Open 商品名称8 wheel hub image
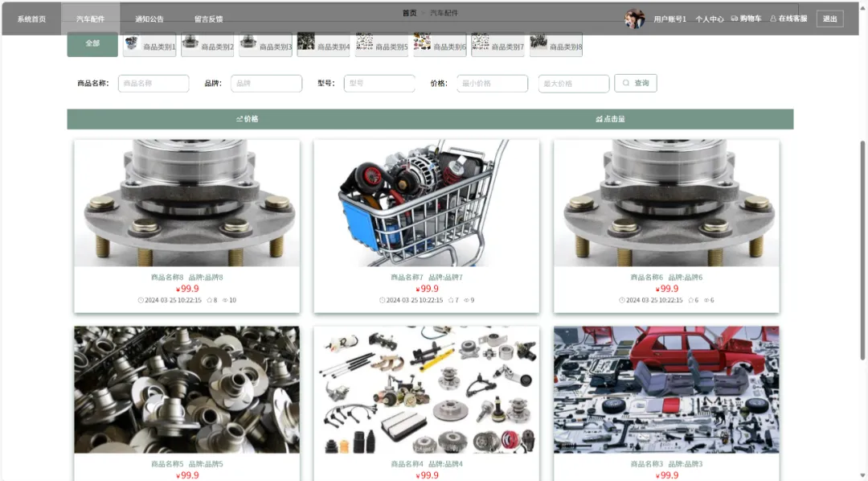This screenshot has width=868, height=481. pyautogui.click(x=187, y=203)
